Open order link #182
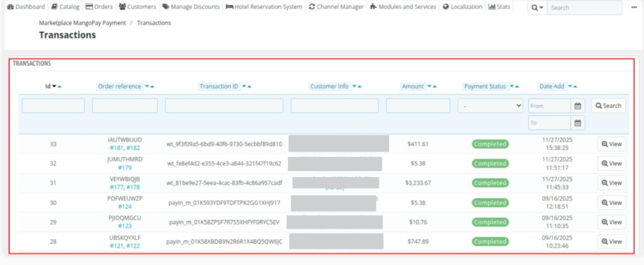 coord(133,148)
